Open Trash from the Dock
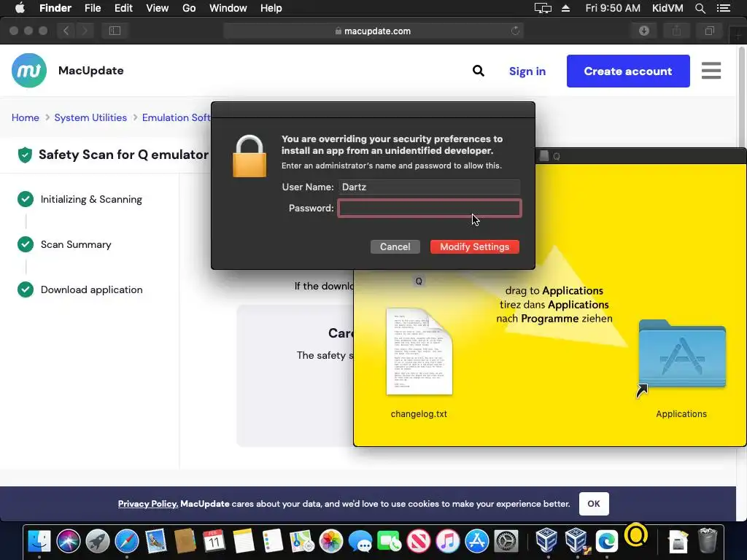 coord(708,542)
